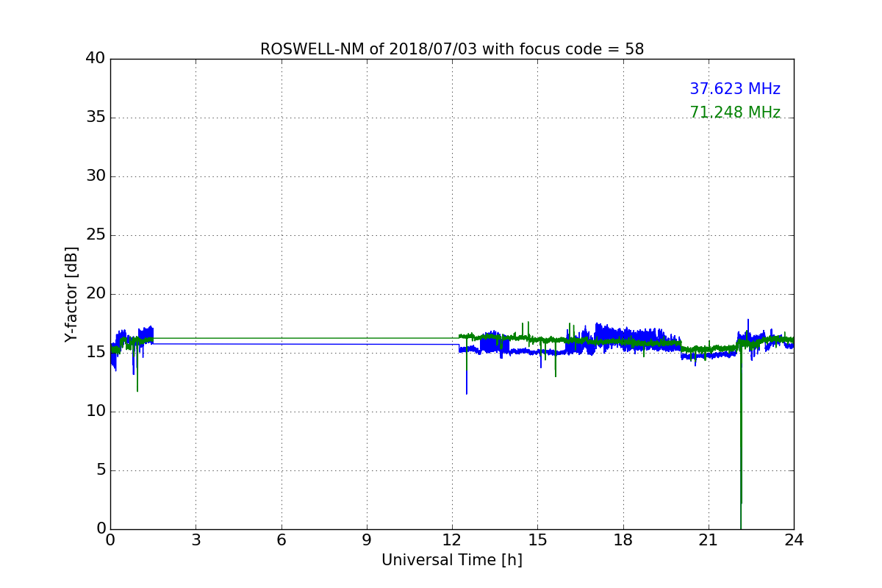Image resolution: width=882 pixels, height=588 pixels.
Task: Click y-axis tick label 30
Action: pos(96,176)
